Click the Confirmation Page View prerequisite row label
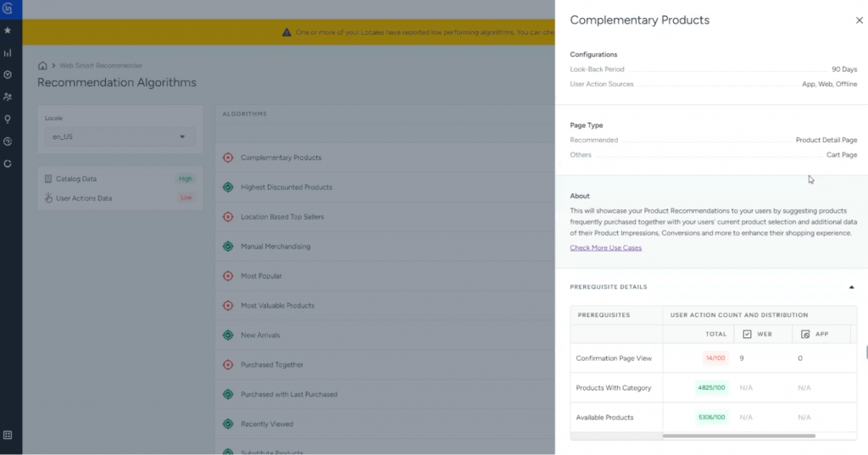 [x=614, y=358]
